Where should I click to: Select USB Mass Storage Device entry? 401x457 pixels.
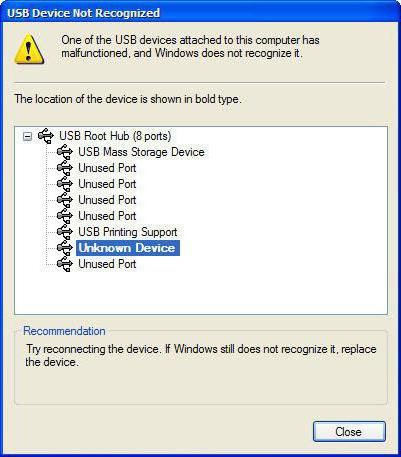(141, 152)
